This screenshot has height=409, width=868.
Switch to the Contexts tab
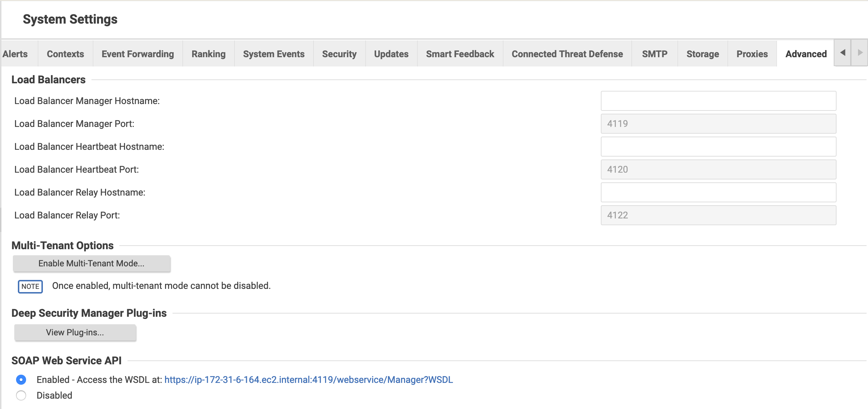[x=65, y=54]
